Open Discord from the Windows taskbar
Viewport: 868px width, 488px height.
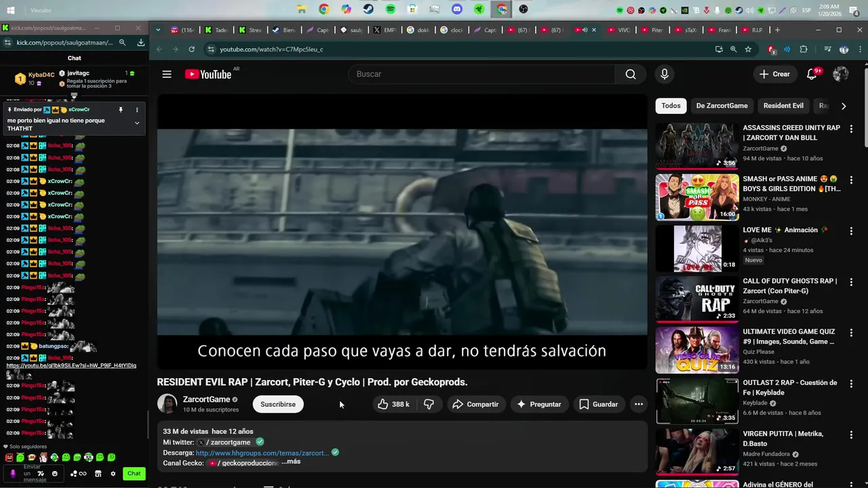click(457, 9)
